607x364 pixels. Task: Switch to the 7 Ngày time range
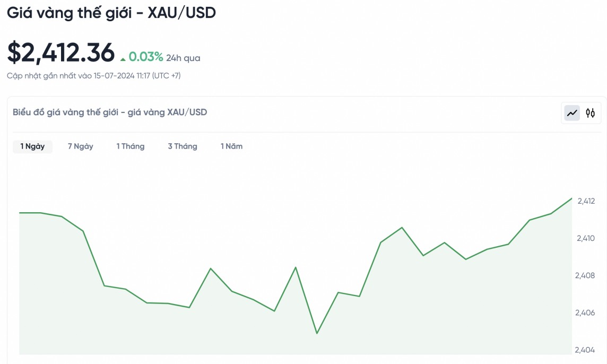pyautogui.click(x=80, y=146)
